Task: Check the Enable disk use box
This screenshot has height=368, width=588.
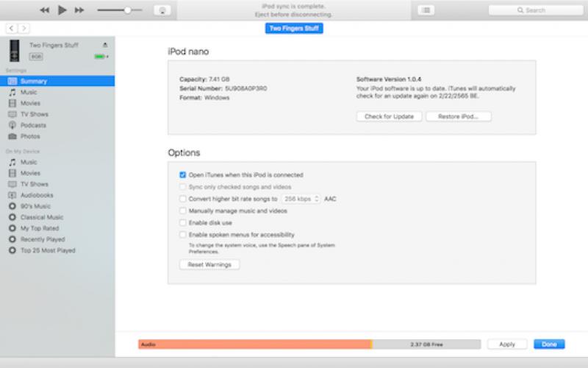Action: [182, 223]
